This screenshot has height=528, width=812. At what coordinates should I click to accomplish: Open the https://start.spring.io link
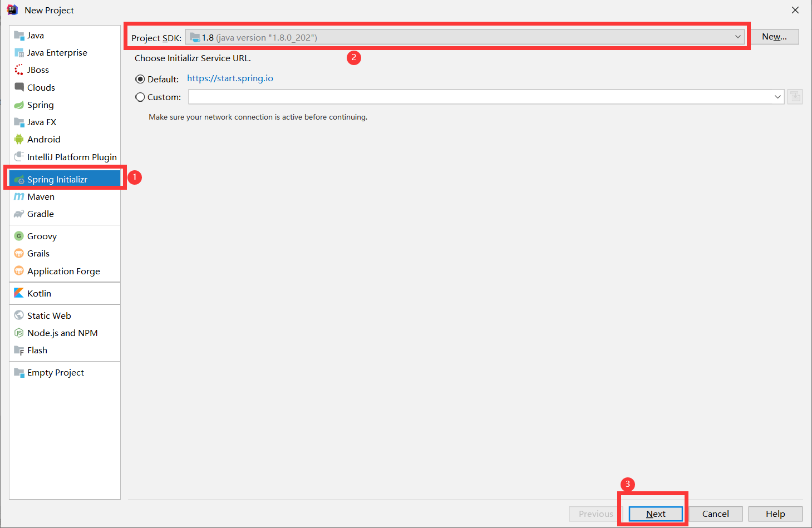[230, 78]
